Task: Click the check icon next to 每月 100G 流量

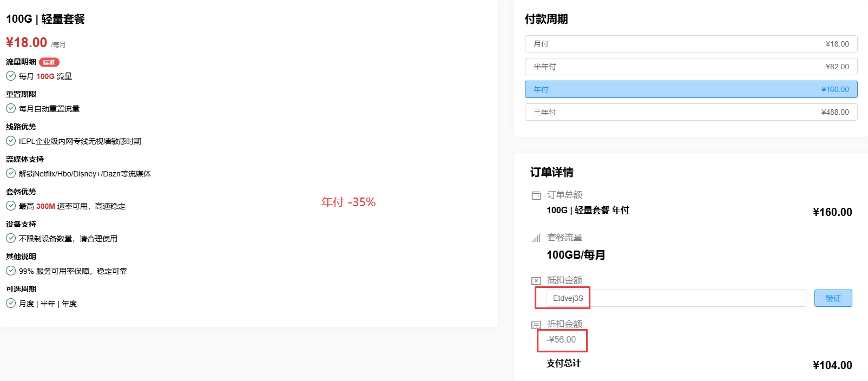Action: 11,76
